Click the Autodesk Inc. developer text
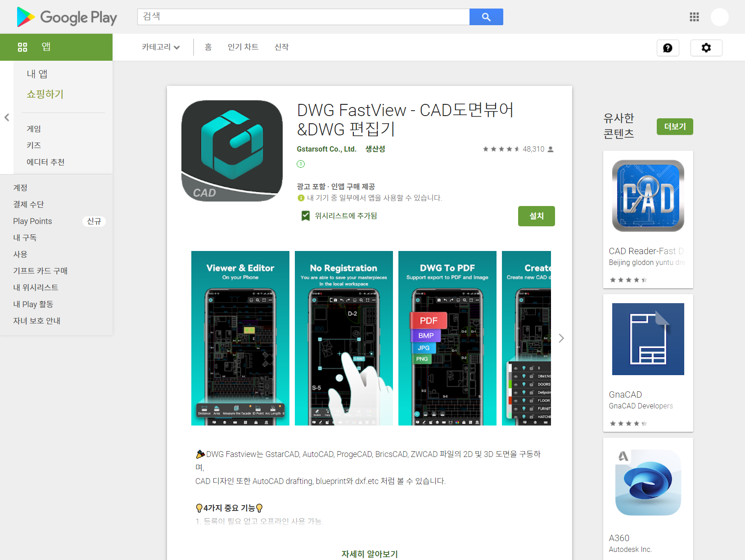745x560 pixels. [x=630, y=549]
